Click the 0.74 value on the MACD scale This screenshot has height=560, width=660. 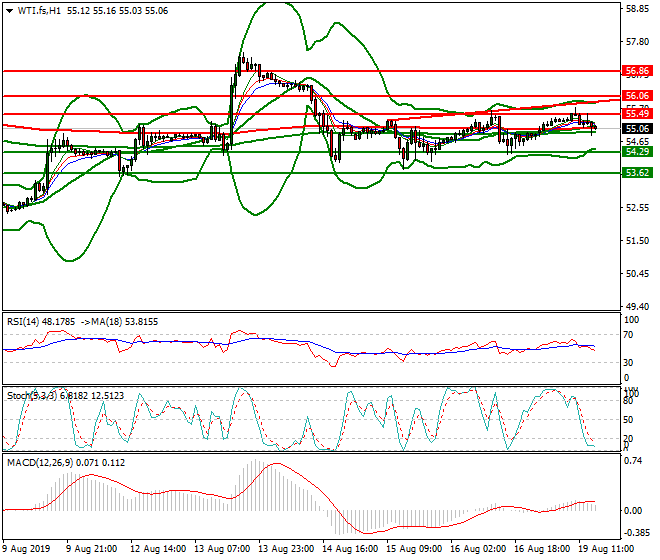coord(632,461)
